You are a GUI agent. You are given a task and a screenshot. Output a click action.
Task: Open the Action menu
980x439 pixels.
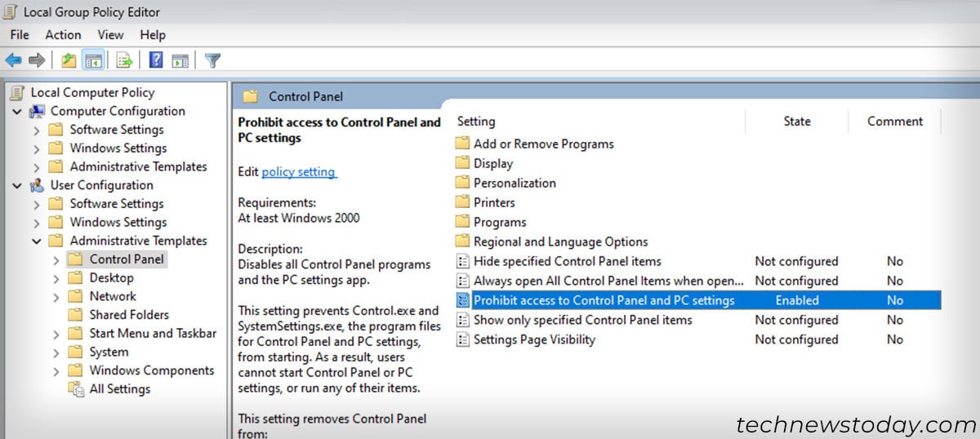(x=63, y=35)
